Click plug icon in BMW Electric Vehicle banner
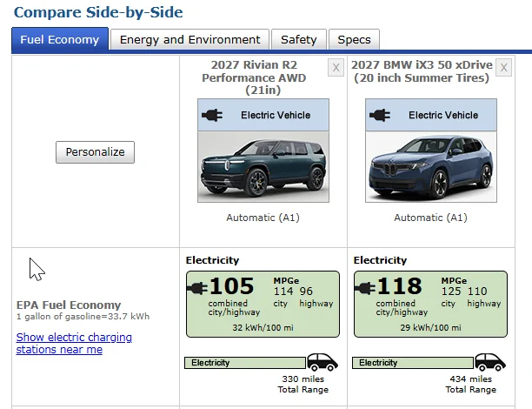The width and height of the screenshot is (532, 409). [x=380, y=115]
